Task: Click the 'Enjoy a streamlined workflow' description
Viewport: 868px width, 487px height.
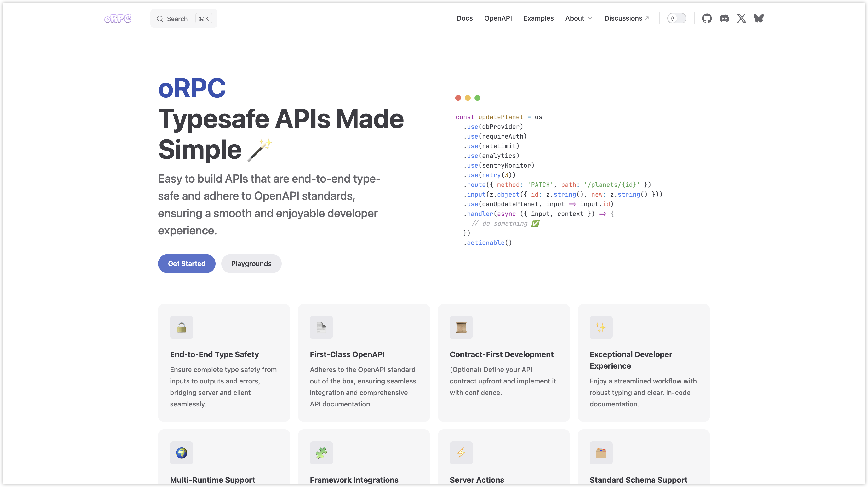Action: [x=643, y=392]
